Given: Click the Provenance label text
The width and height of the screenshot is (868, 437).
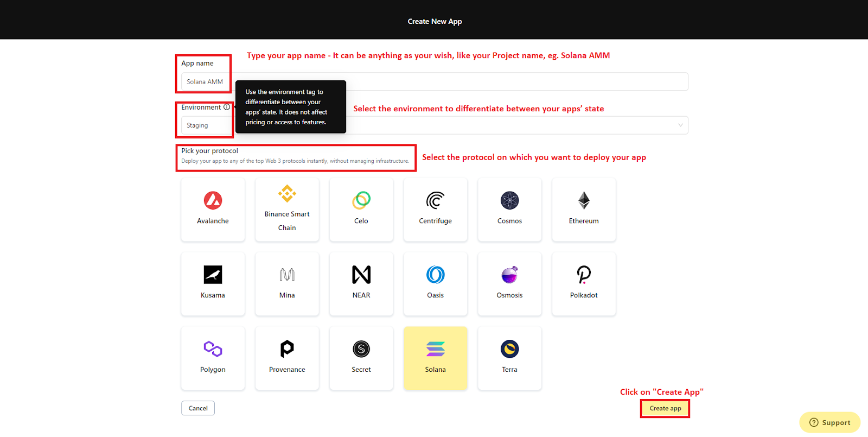Looking at the screenshot, I should [x=287, y=370].
